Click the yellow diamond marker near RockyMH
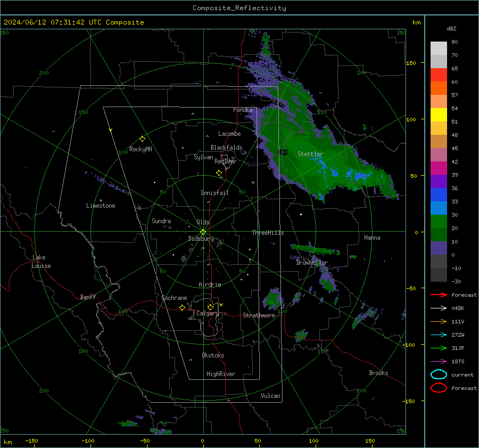 142,139
